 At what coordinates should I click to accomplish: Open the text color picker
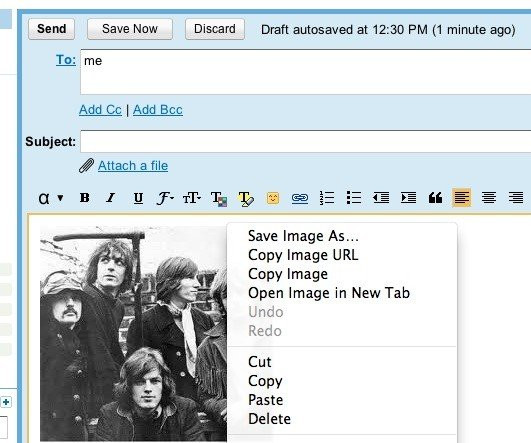(219, 198)
